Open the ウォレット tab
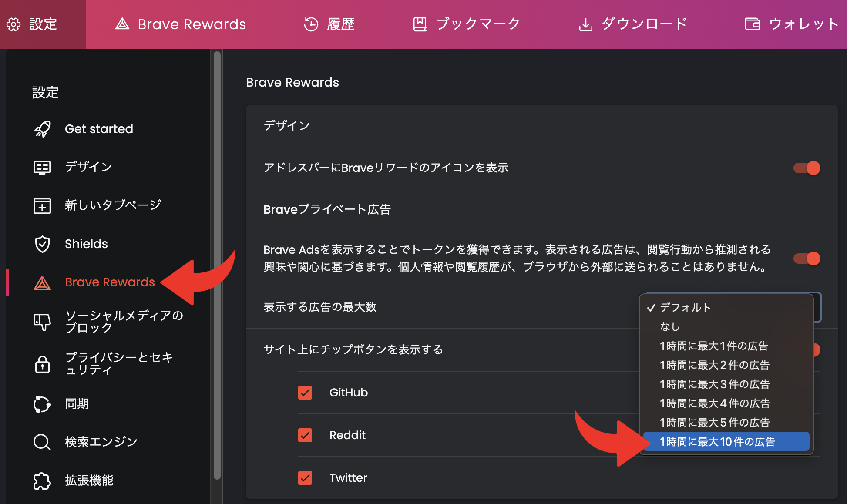The image size is (847, 504). [x=792, y=24]
